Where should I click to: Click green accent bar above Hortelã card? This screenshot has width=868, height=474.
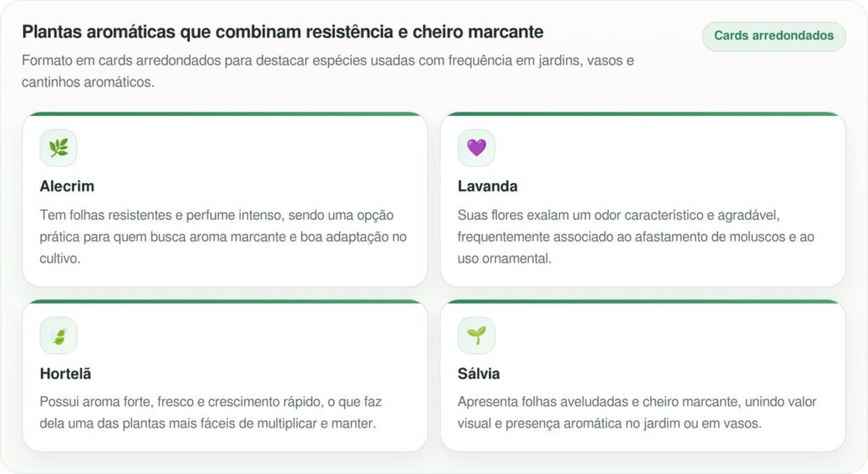(225, 301)
